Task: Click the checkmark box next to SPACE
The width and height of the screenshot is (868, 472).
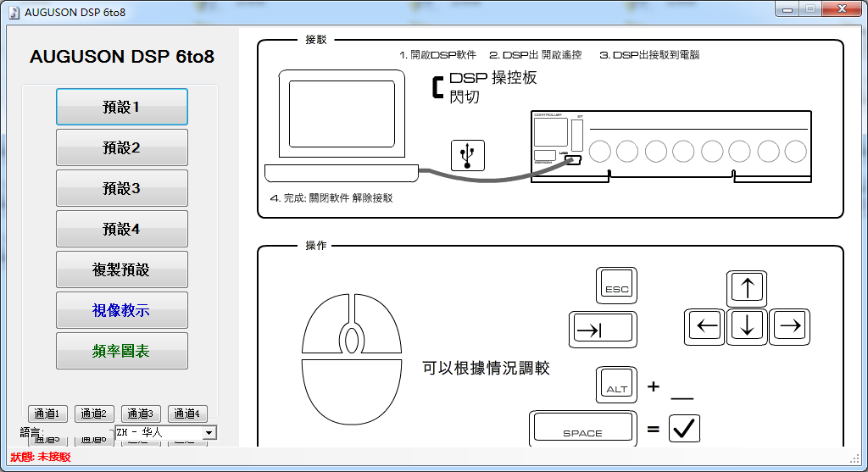Action: click(684, 428)
